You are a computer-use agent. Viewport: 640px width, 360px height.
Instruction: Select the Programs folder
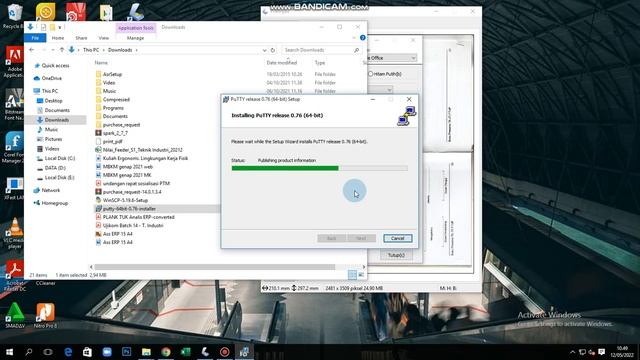coord(113,108)
